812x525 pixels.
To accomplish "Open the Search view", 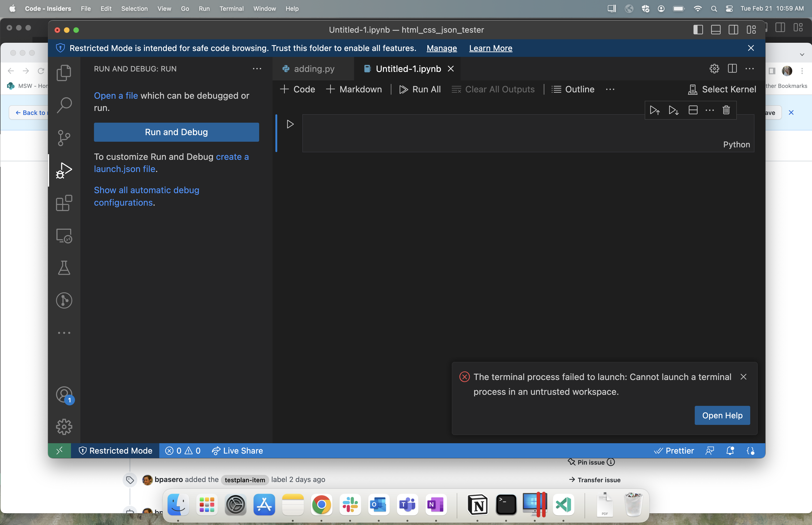I will click(64, 105).
